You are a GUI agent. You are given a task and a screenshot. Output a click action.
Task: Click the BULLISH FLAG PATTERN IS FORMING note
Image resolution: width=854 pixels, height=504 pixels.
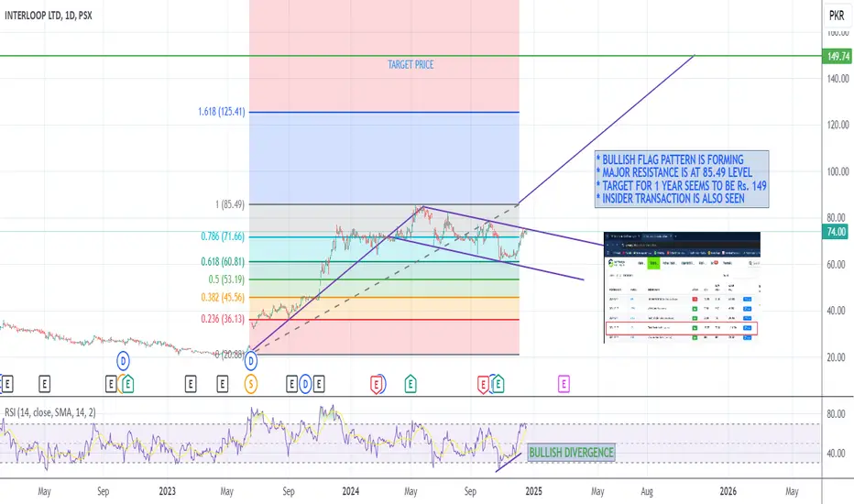pos(673,159)
